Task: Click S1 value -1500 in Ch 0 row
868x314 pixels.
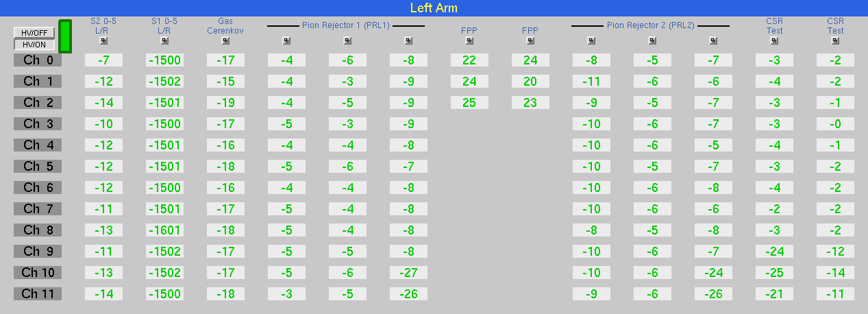Action: coord(164,60)
